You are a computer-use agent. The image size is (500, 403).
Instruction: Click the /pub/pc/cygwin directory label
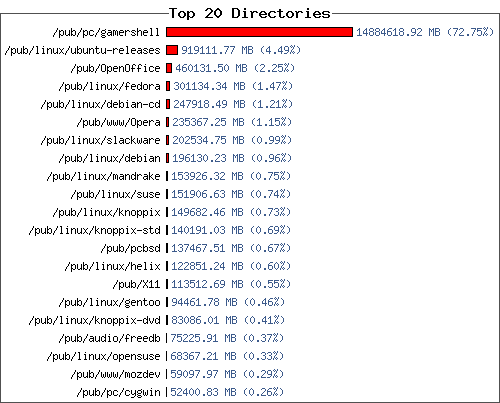tap(118, 393)
